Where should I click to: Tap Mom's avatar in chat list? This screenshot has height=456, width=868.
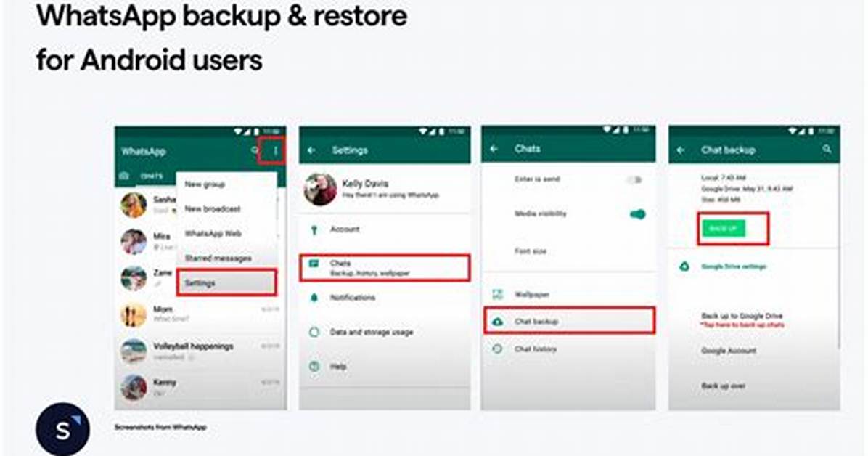(x=134, y=314)
